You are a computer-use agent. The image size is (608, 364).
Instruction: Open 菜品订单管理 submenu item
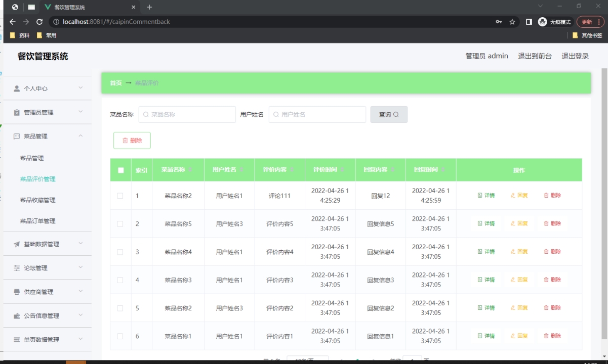point(38,221)
